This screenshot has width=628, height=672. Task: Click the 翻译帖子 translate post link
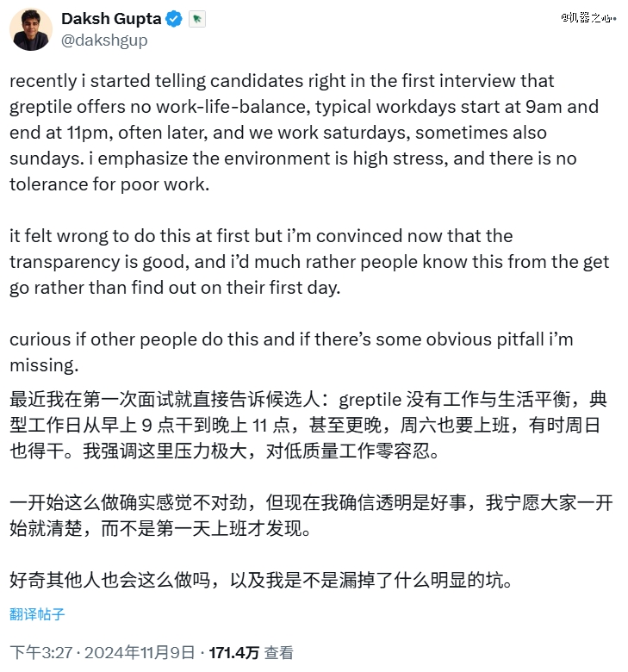(x=37, y=614)
